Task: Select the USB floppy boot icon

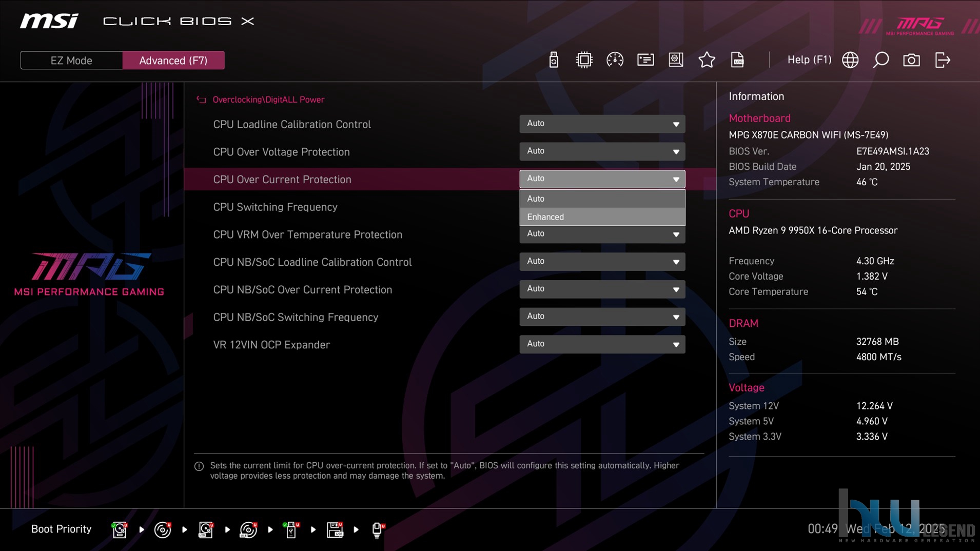Action: point(335,529)
